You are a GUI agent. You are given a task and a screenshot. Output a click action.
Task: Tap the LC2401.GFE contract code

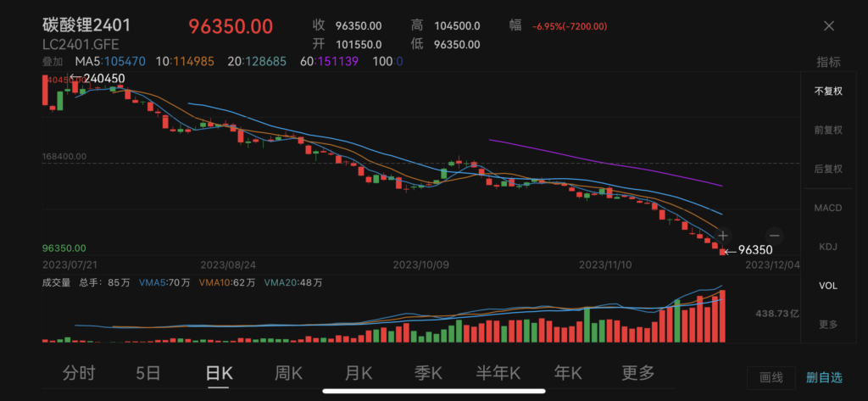81,45
